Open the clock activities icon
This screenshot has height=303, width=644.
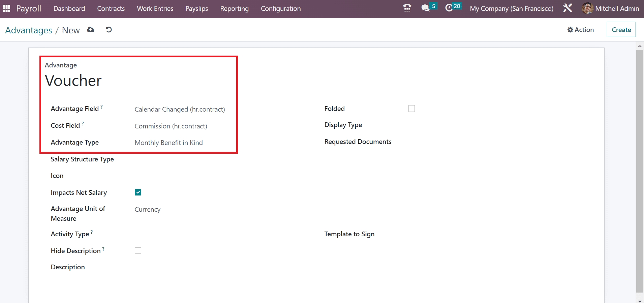(x=449, y=8)
